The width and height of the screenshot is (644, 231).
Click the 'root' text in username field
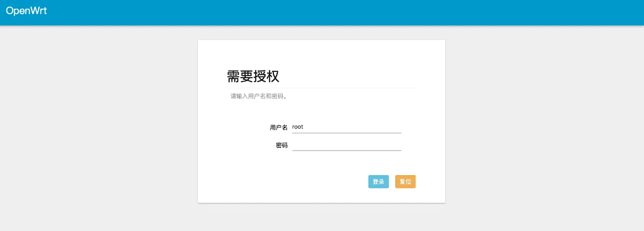pyautogui.click(x=297, y=127)
